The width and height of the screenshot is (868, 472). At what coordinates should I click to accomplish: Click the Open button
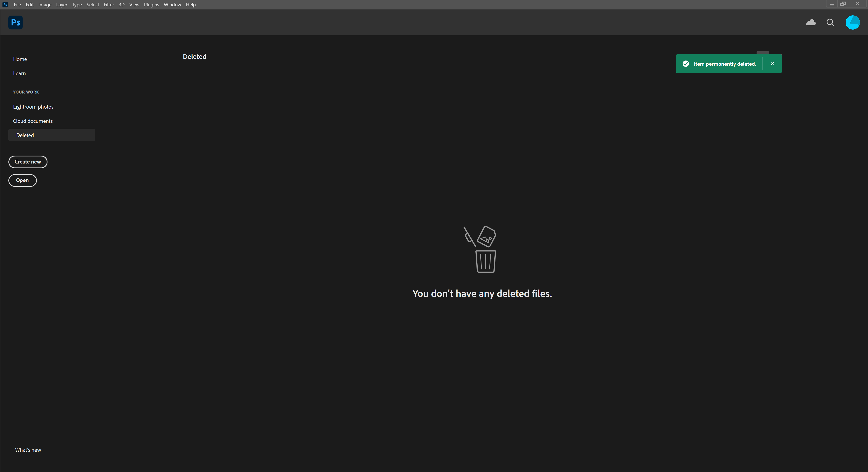pos(22,180)
